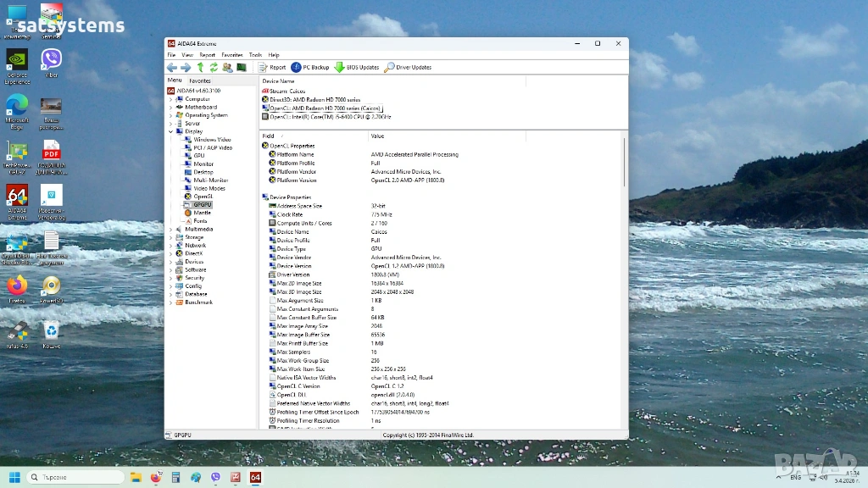The height and width of the screenshot is (488, 868).
Task: Click the Back navigation arrow in toolbar
Action: (x=172, y=67)
